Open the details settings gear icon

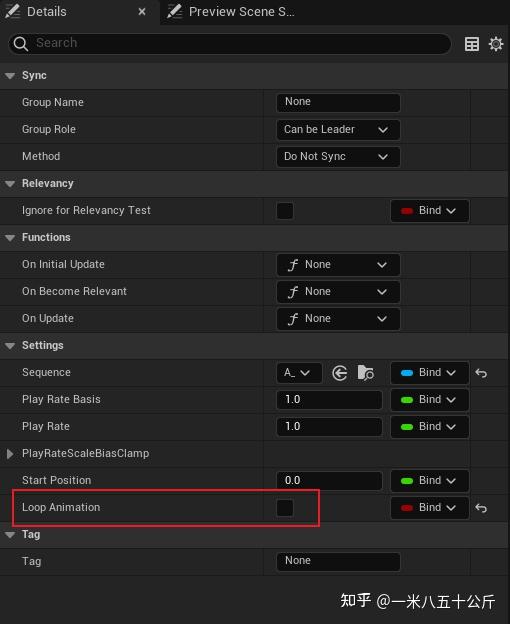click(x=496, y=44)
